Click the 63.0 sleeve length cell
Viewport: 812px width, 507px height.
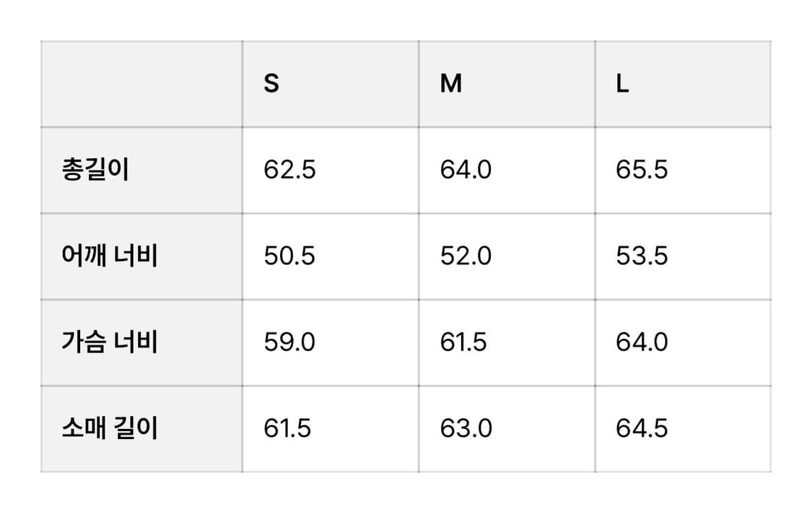point(466,428)
